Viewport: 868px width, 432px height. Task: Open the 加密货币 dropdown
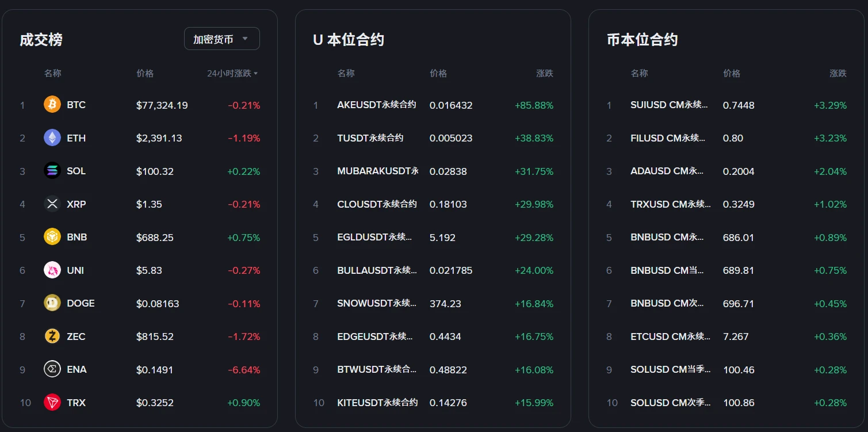point(222,39)
